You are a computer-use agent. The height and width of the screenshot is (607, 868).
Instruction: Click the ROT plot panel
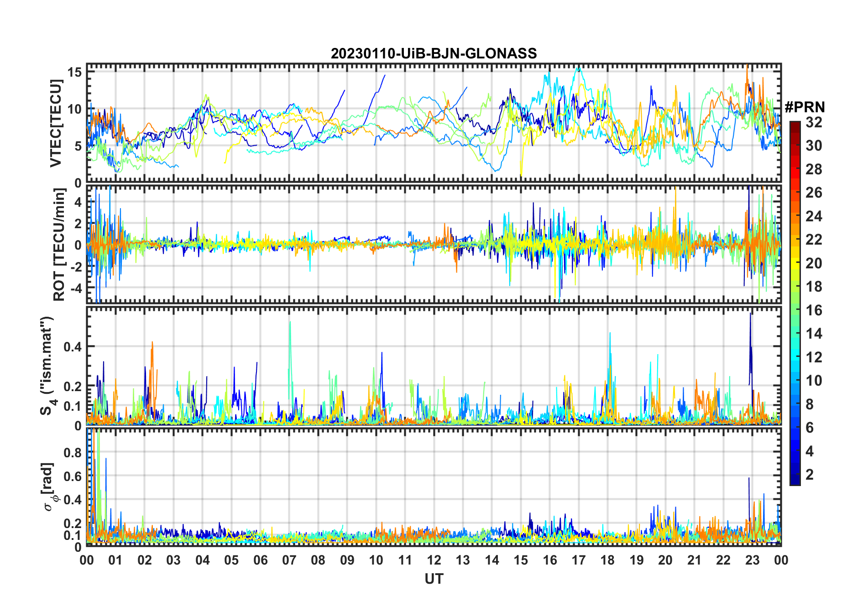pyautogui.click(x=434, y=244)
